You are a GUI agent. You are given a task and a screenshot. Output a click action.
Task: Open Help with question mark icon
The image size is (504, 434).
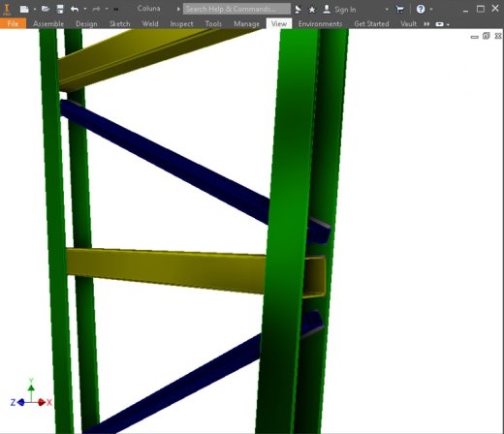[421, 9]
